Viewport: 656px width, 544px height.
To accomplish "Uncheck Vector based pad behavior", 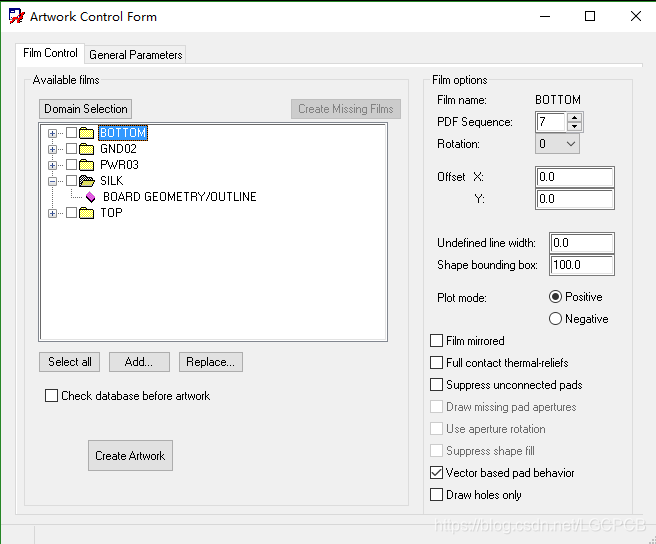I will (436, 472).
